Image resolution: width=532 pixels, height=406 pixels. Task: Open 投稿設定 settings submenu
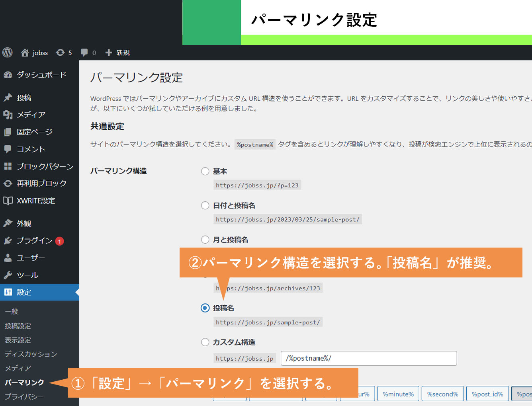click(18, 326)
